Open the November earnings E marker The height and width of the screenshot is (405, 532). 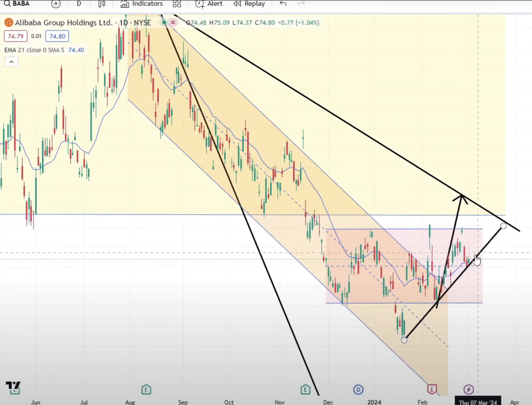click(x=306, y=389)
